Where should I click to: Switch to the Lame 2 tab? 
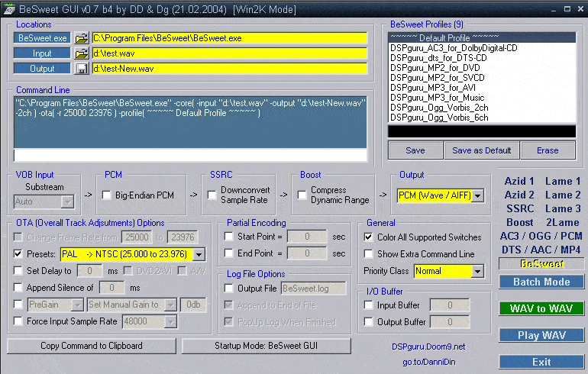click(x=563, y=195)
